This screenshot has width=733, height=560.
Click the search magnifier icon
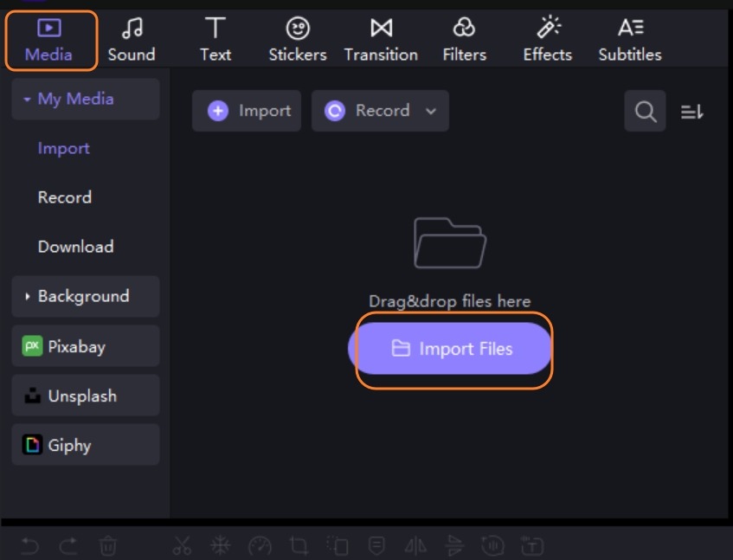[645, 111]
